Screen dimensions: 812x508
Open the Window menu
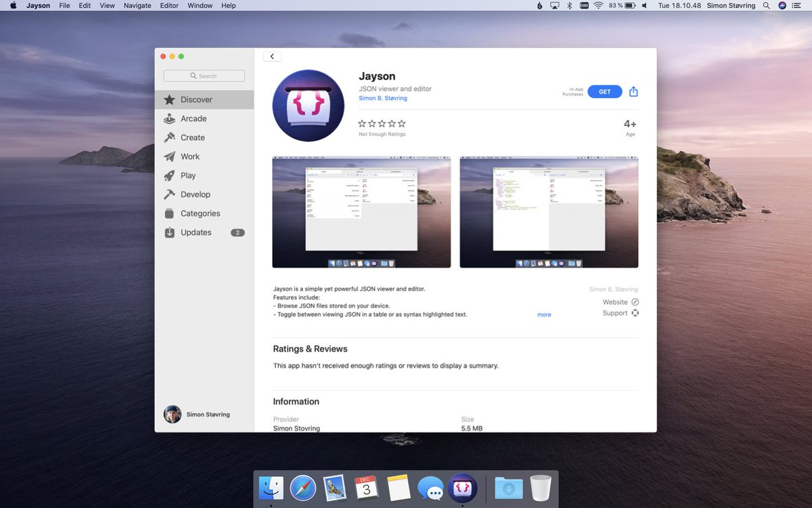[200, 5]
